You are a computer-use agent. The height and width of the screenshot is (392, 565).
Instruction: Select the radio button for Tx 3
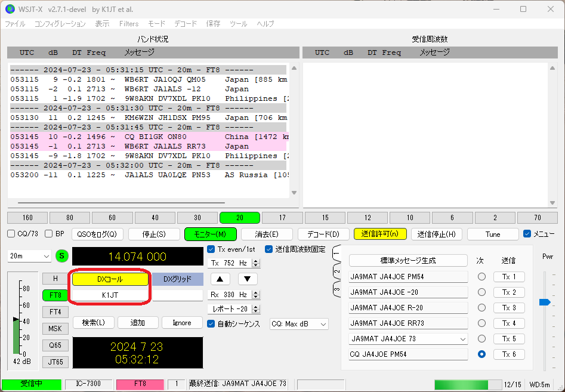[x=481, y=308]
